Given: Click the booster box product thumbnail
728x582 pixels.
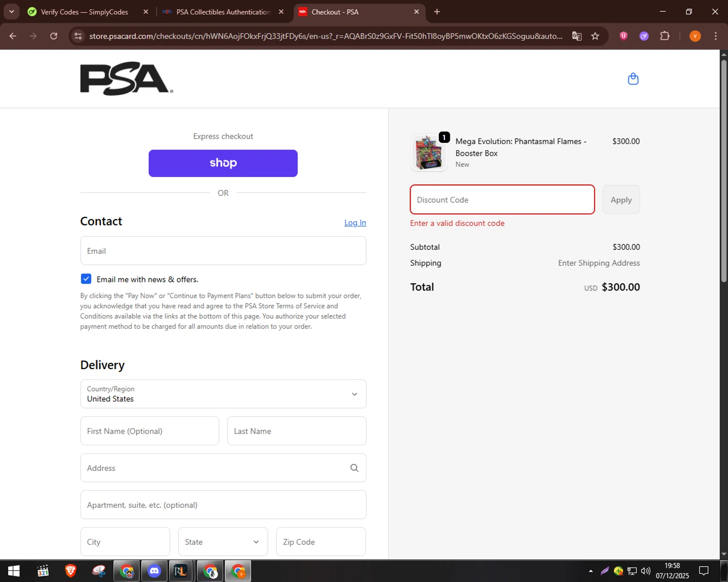Looking at the screenshot, I should point(429,153).
